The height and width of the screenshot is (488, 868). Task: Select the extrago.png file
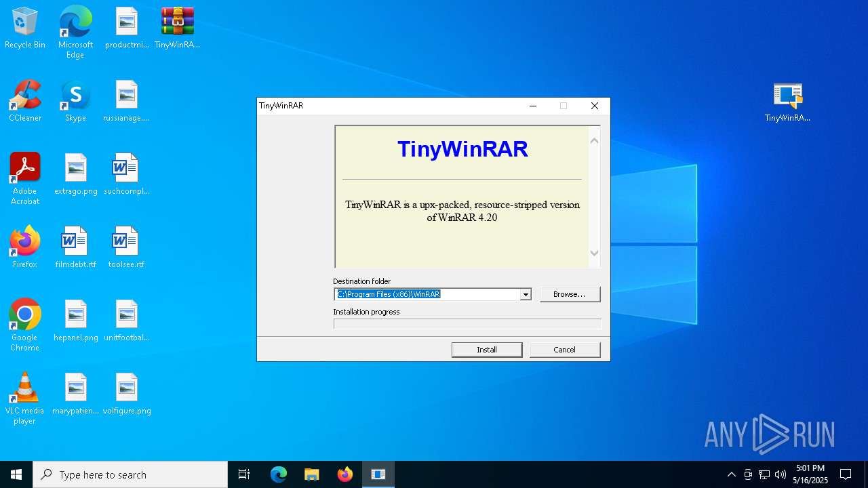pos(75,174)
